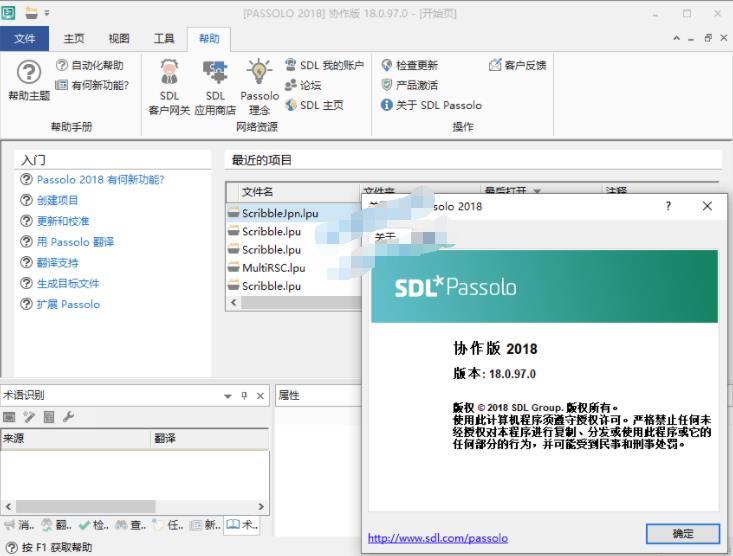Open the 创建项目 getting started link
This screenshot has width=733, height=556.
57,200
